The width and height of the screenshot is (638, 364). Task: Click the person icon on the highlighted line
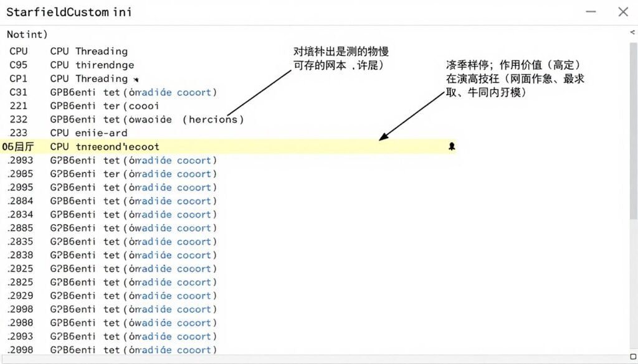451,146
